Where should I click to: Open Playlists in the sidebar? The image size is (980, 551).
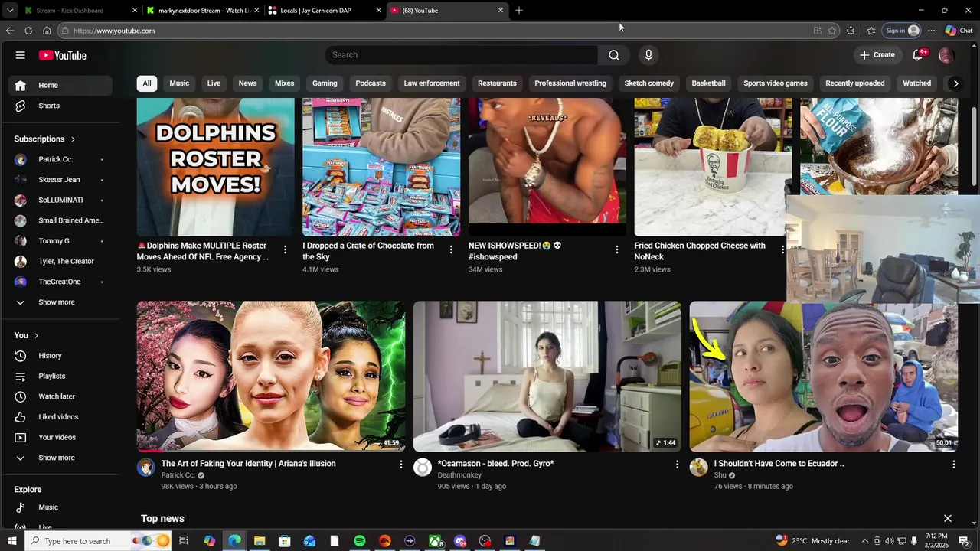click(x=62, y=376)
